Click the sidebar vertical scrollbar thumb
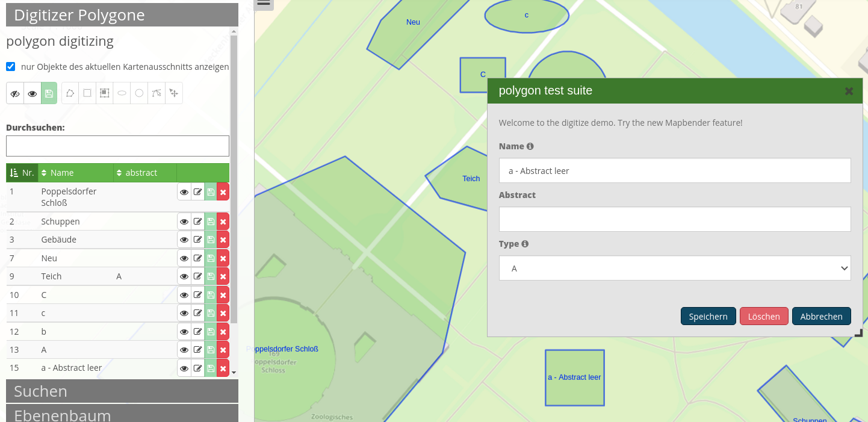The image size is (868, 422). pos(234,179)
